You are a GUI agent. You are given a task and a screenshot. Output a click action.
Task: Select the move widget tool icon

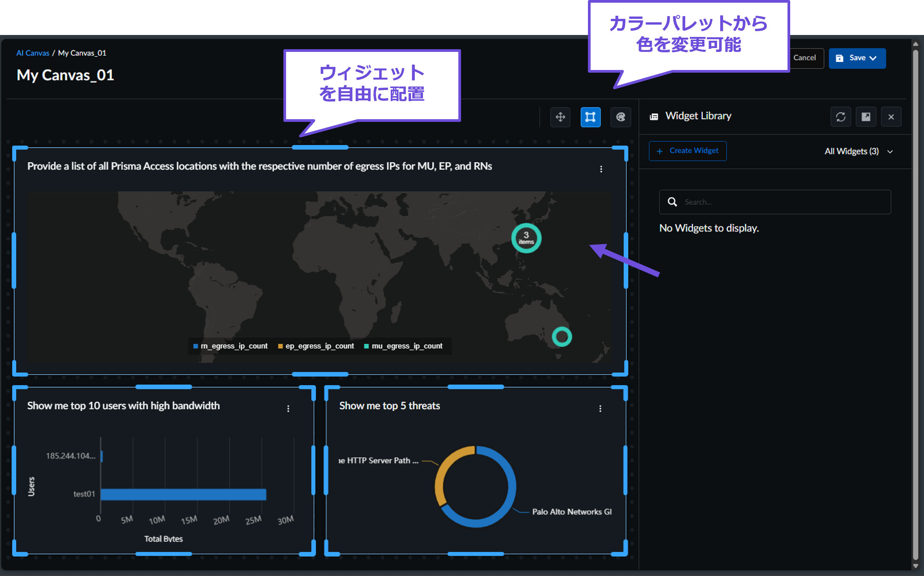pyautogui.click(x=560, y=117)
